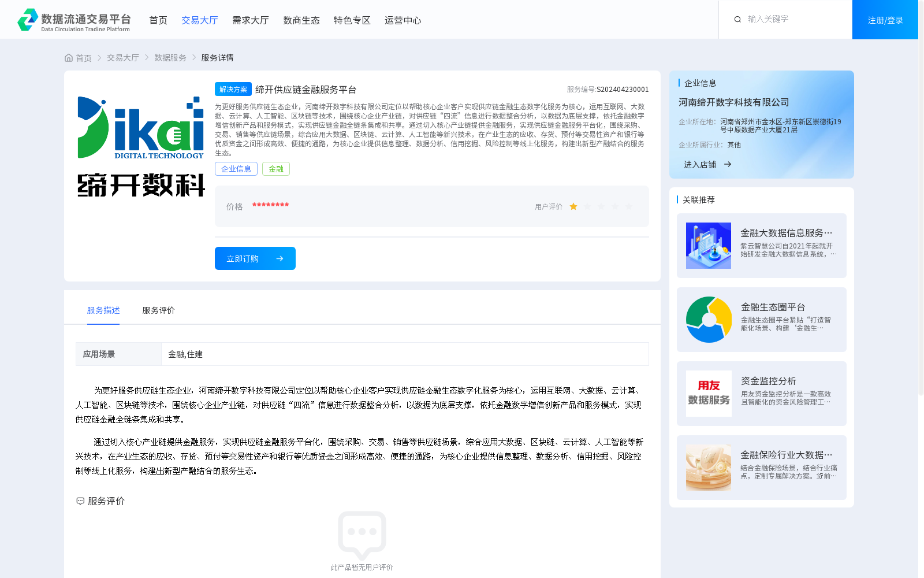Click the 服务评价 comment bubble icon
The width and height of the screenshot is (924, 578).
tap(80, 501)
